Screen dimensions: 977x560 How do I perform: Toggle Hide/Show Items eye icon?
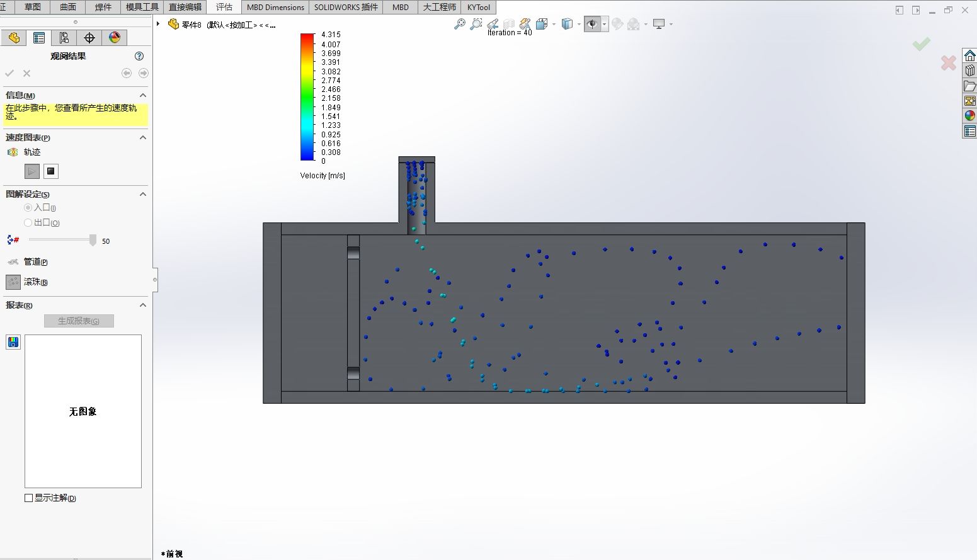click(592, 24)
